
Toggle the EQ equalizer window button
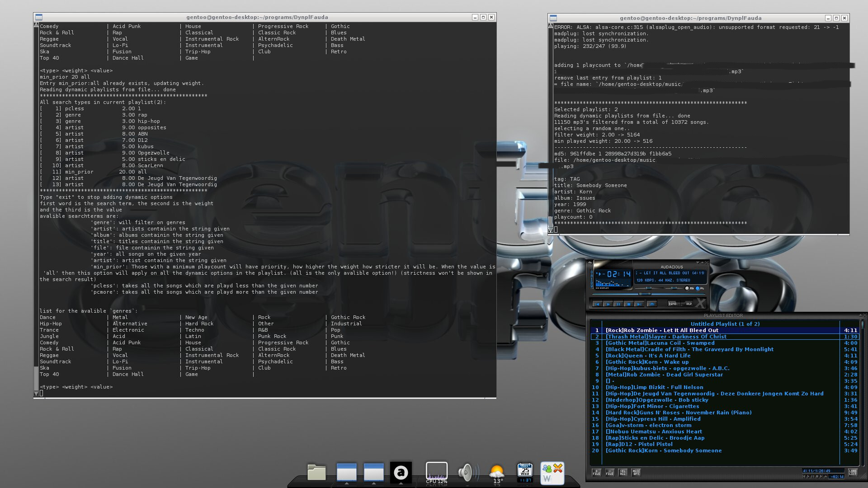coord(687,288)
